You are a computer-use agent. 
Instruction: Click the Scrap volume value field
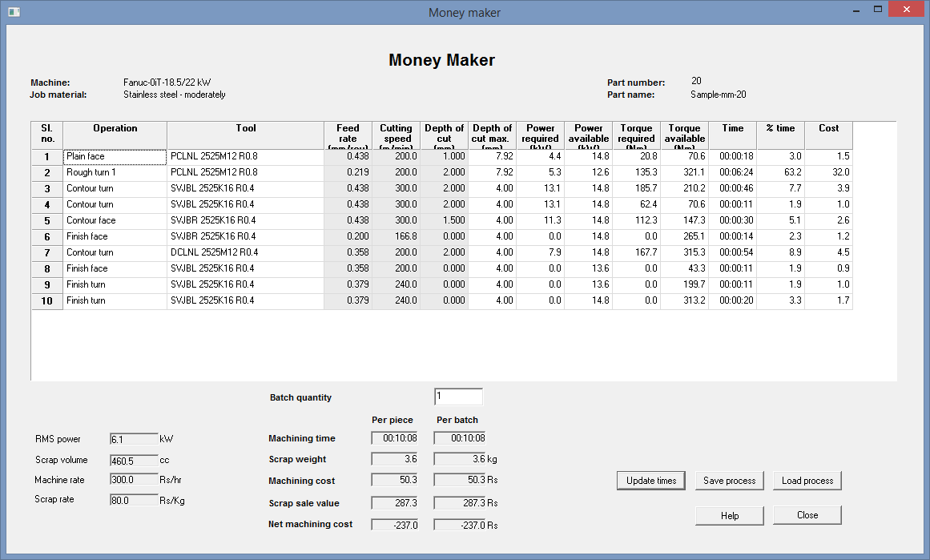[134, 461]
